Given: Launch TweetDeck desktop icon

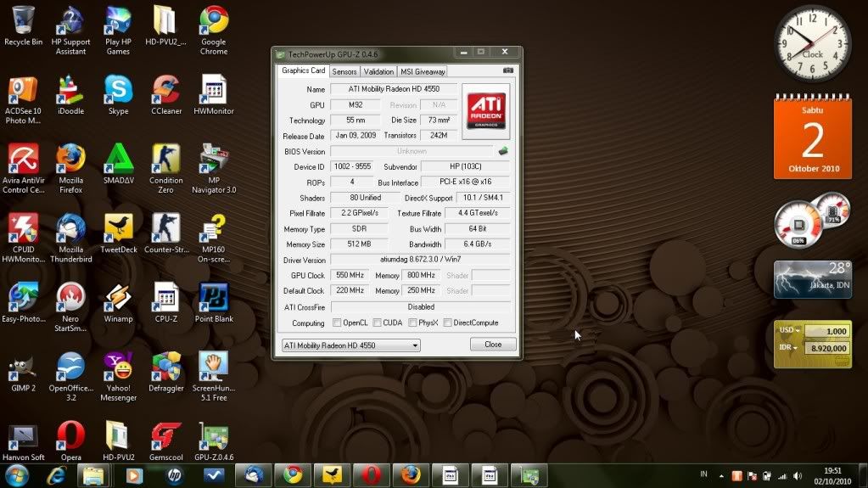Looking at the screenshot, I should tap(118, 233).
